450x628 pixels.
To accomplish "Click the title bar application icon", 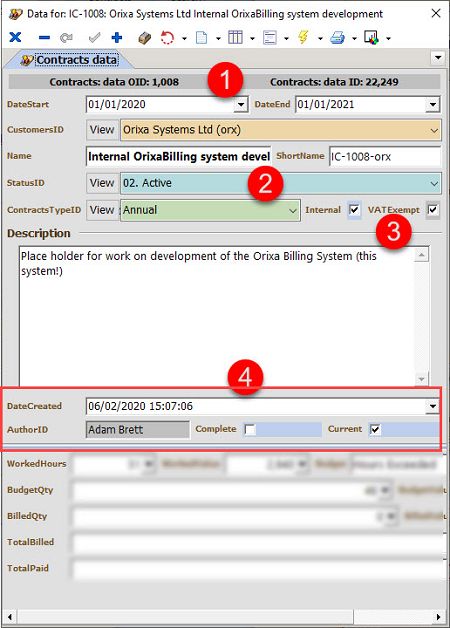I will point(16,14).
